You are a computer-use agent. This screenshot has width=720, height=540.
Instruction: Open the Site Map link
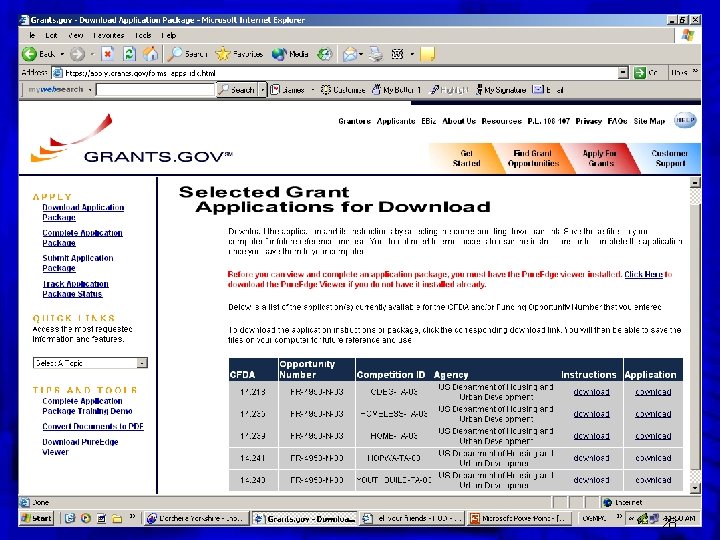coord(649,121)
